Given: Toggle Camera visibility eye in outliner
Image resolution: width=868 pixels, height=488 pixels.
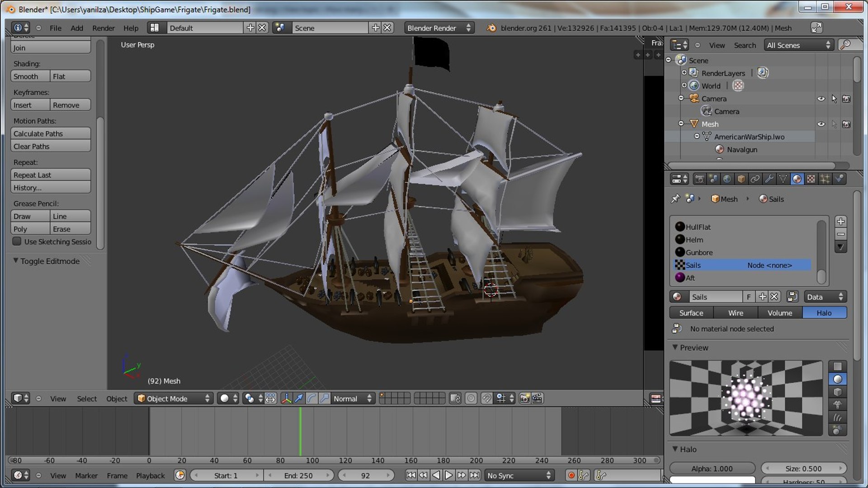Looking at the screenshot, I should (821, 99).
